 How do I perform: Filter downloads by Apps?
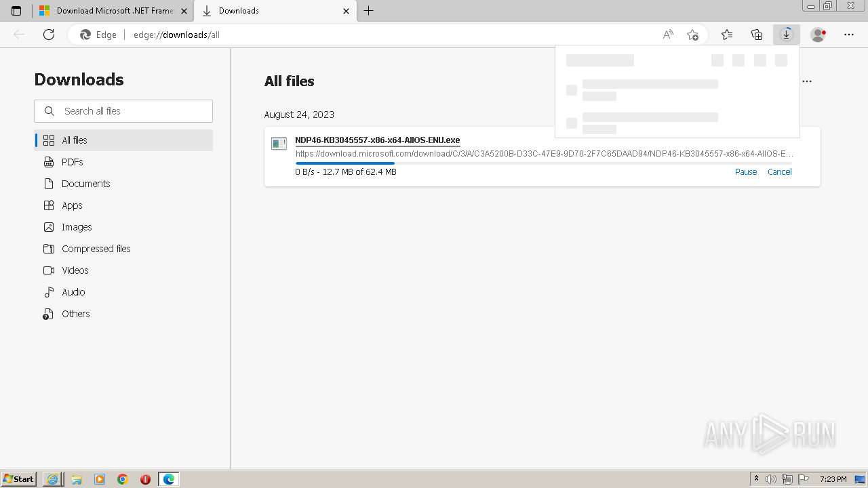pos(123,205)
